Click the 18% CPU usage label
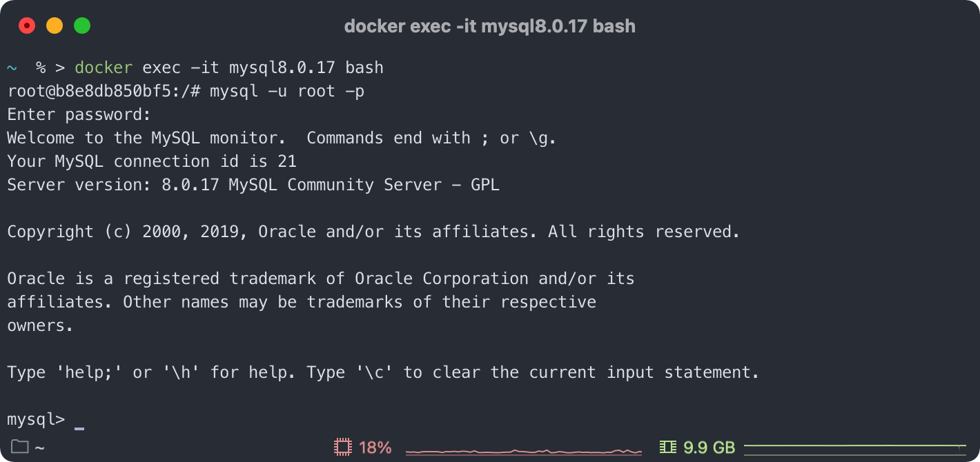980x462 pixels. click(375, 448)
